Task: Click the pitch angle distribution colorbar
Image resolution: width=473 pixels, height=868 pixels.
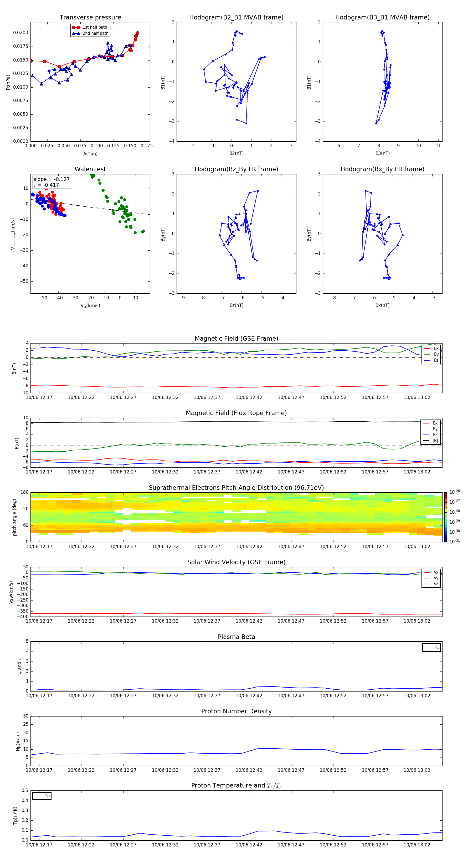Action: [446, 517]
